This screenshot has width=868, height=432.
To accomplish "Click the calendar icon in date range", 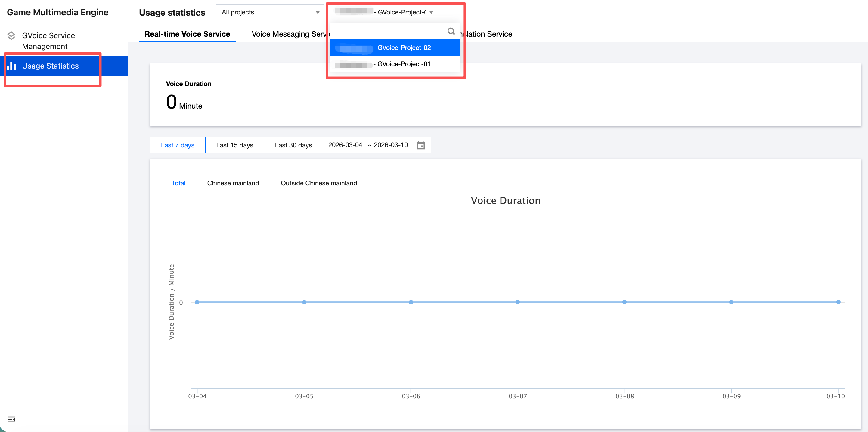I will 420,145.
